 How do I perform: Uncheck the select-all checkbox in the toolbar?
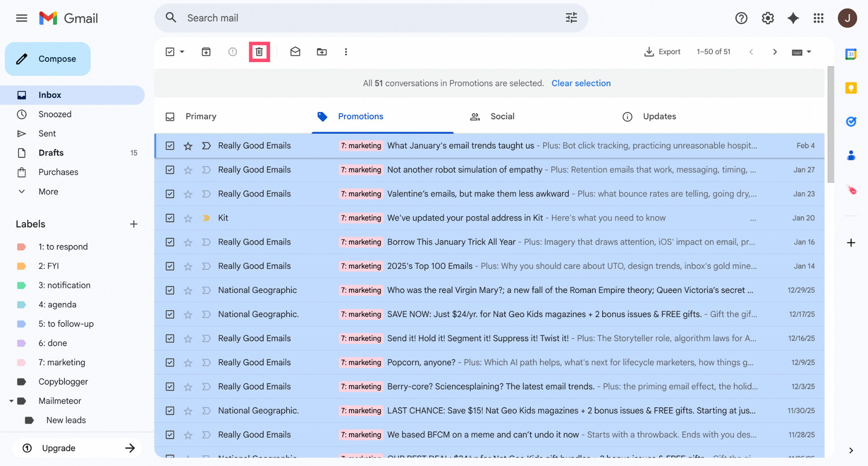[170, 52]
